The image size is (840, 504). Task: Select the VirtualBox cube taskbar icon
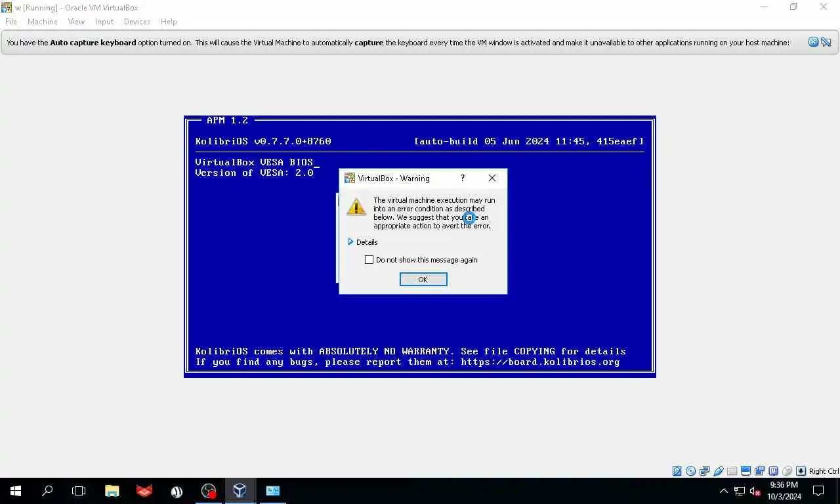240,491
